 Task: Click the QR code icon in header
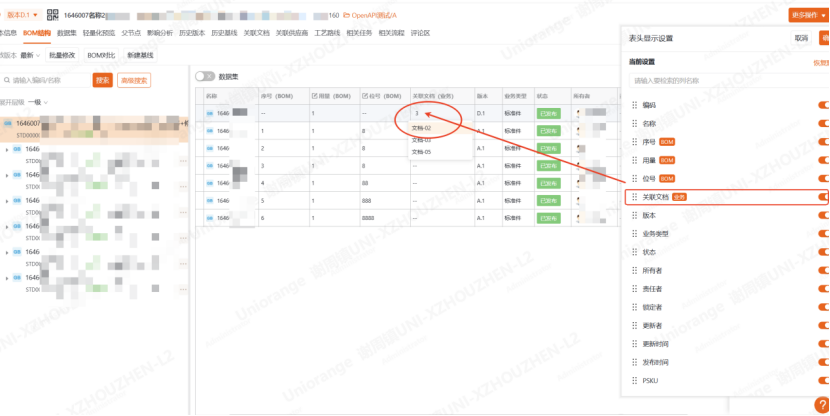point(53,15)
